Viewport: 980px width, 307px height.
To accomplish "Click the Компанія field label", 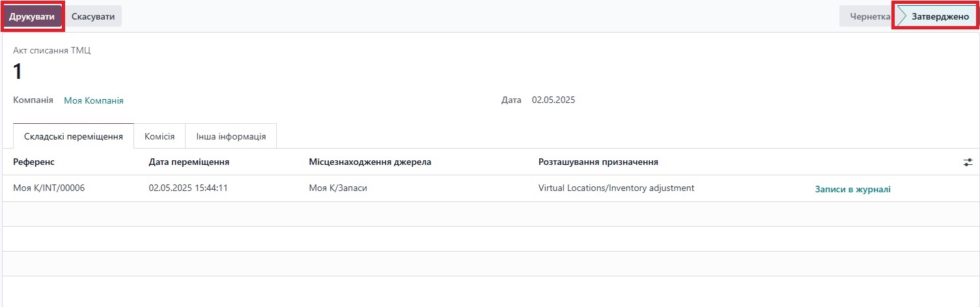I will click(x=33, y=100).
